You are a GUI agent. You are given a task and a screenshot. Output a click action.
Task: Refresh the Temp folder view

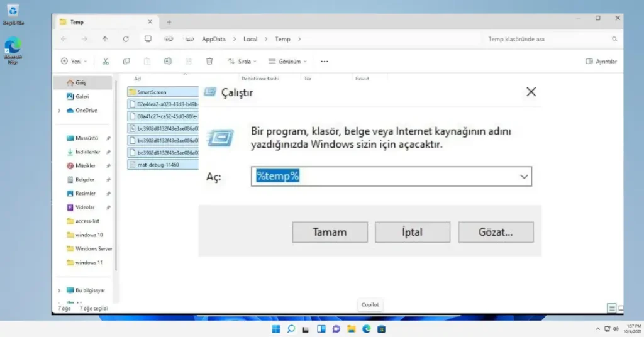coord(126,39)
